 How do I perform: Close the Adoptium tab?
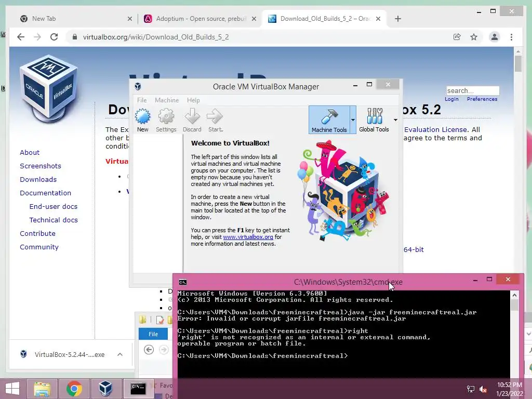pyautogui.click(x=254, y=19)
